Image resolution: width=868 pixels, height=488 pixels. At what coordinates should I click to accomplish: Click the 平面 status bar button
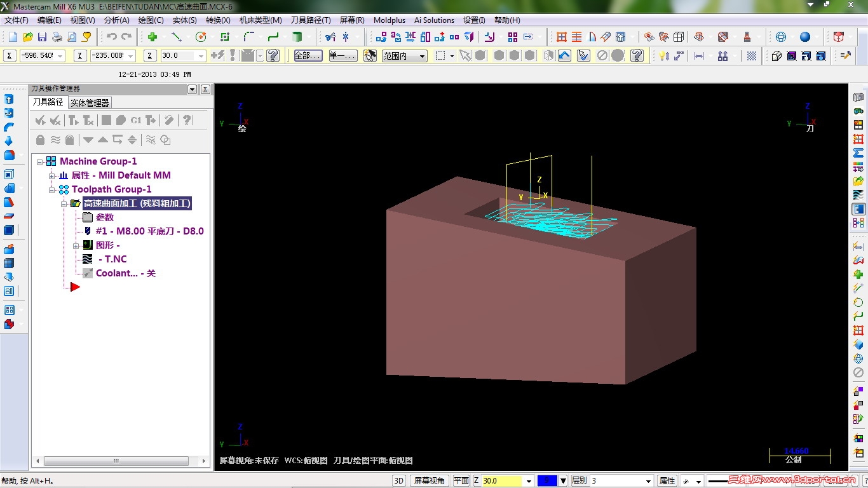coord(461,481)
